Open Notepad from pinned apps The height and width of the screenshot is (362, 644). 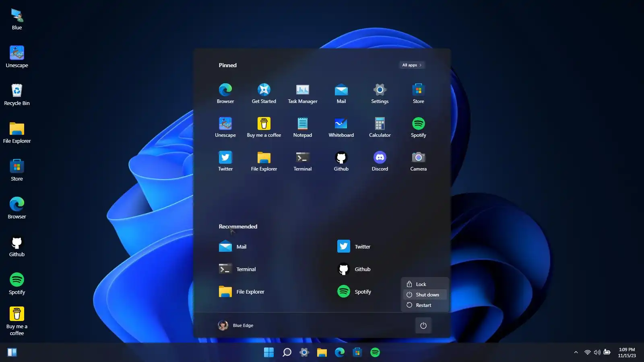303,127
